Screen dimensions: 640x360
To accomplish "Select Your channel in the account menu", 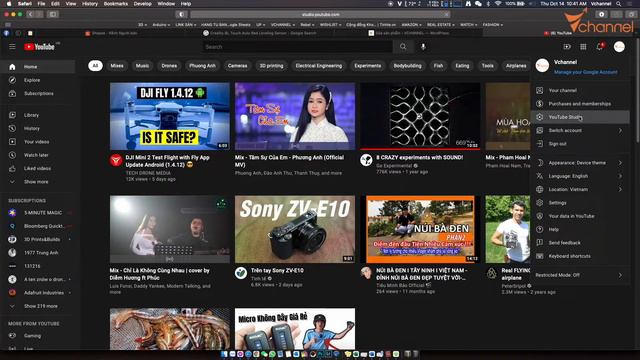I will [x=580, y=91].
